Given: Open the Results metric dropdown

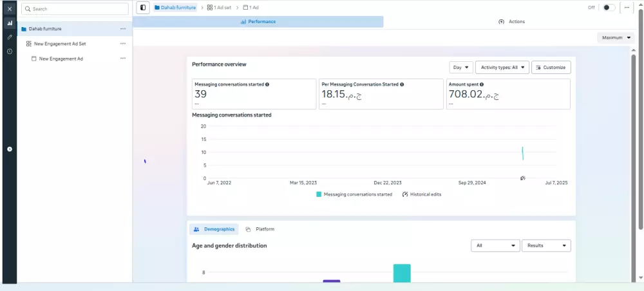Looking at the screenshot, I should (x=546, y=245).
